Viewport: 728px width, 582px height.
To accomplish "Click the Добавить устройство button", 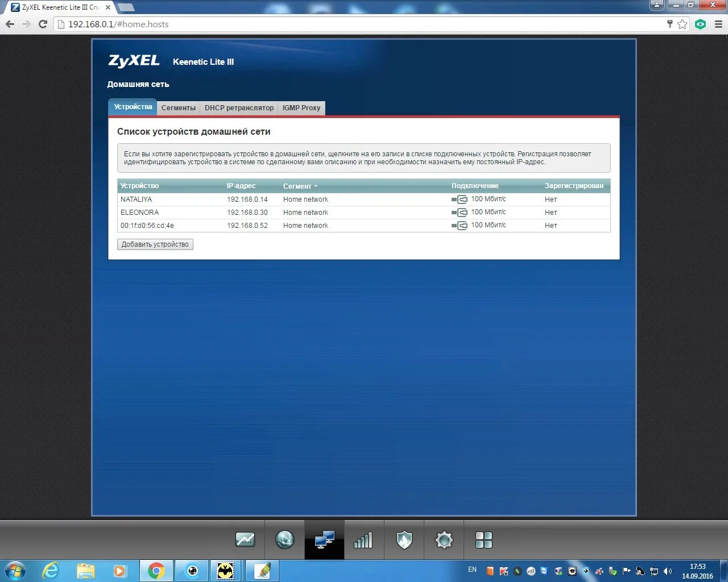I will (x=155, y=244).
